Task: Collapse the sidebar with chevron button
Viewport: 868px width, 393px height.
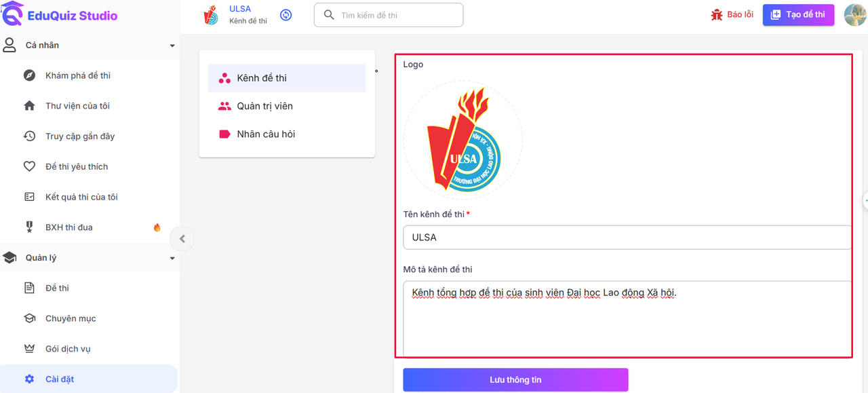Action: click(x=182, y=238)
